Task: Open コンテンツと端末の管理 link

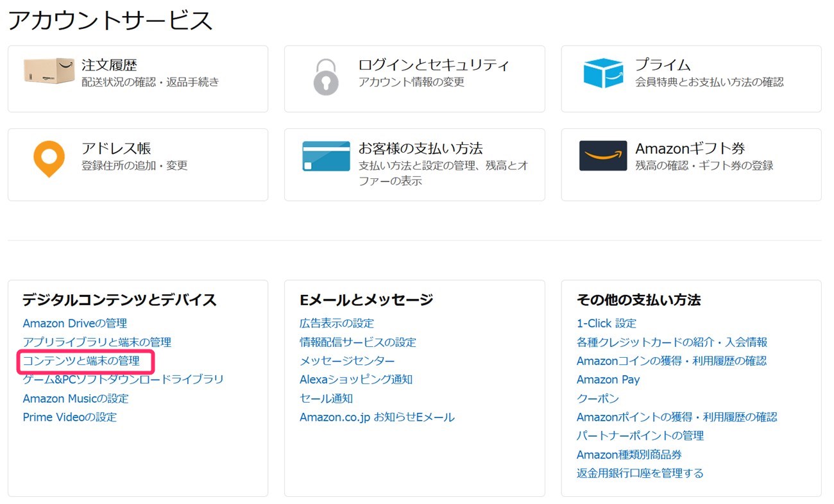Action: [81, 361]
